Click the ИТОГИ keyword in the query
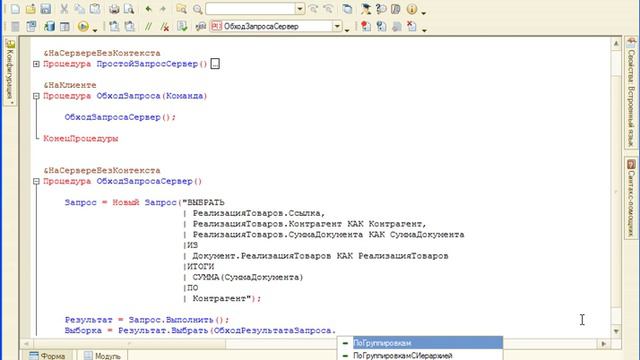The height and width of the screenshot is (360, 640). (200, 267)
